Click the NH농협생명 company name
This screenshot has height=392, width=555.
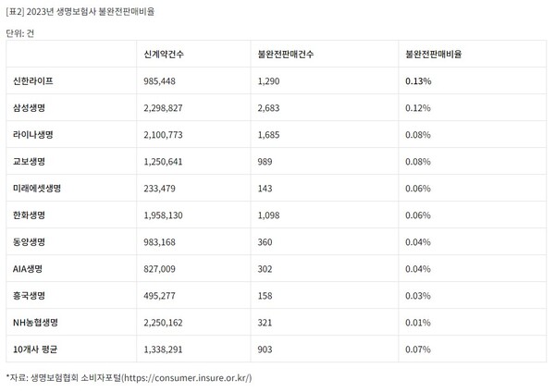[x=36, y=323]
